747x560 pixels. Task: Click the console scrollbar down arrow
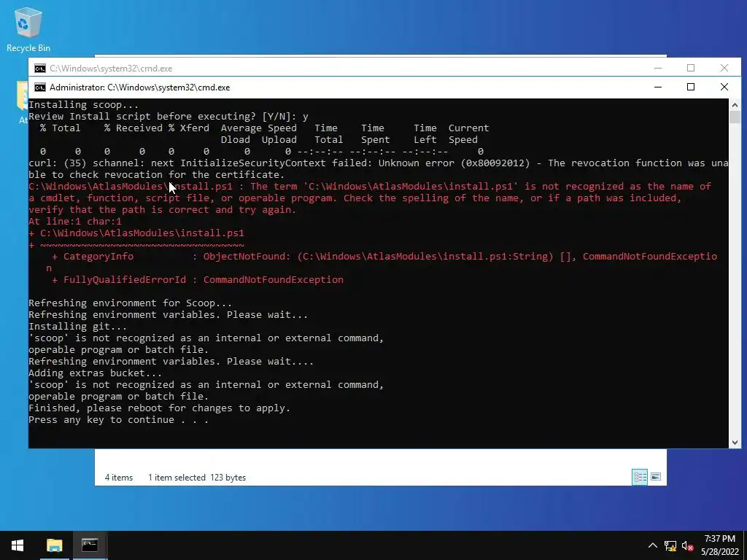tap(735, 443)
